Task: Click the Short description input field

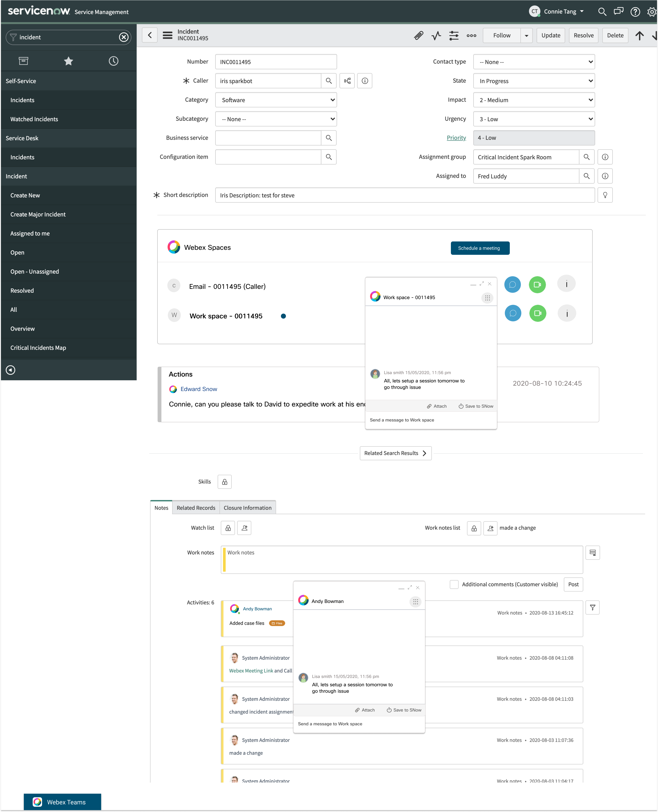Action: [x=405, y=195]
